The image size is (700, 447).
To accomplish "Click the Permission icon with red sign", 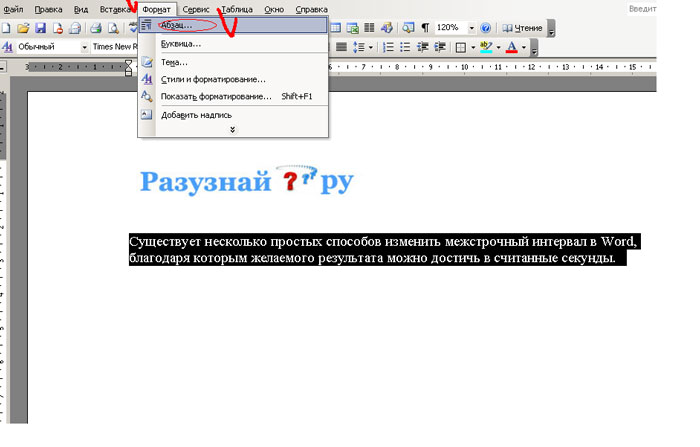I will pos(58,28).
